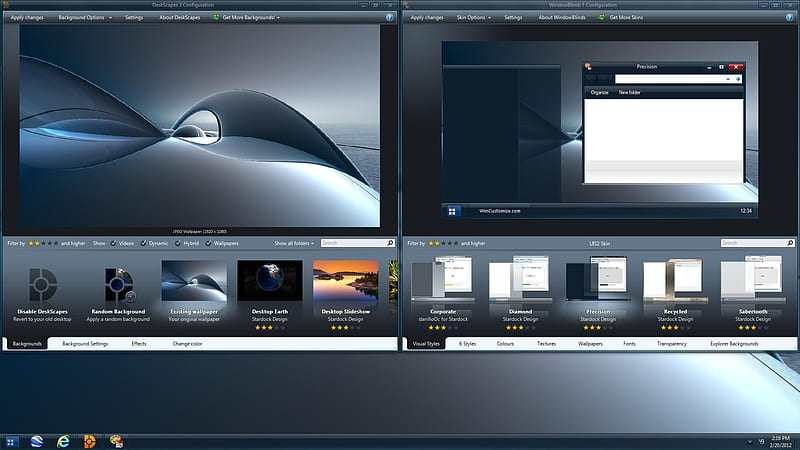Open Internet Explorer from the taskbar
The image size is (800, 450).
(x=63, y=442)
